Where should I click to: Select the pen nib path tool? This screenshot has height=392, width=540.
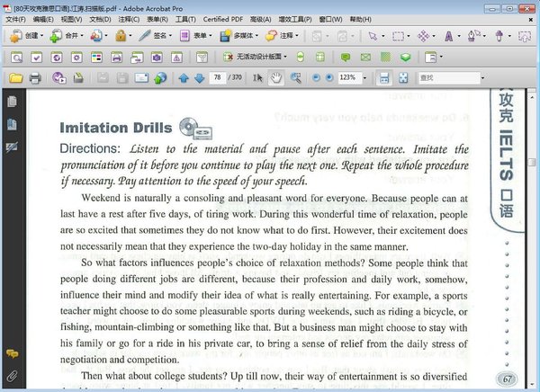(x=474, y=36)
